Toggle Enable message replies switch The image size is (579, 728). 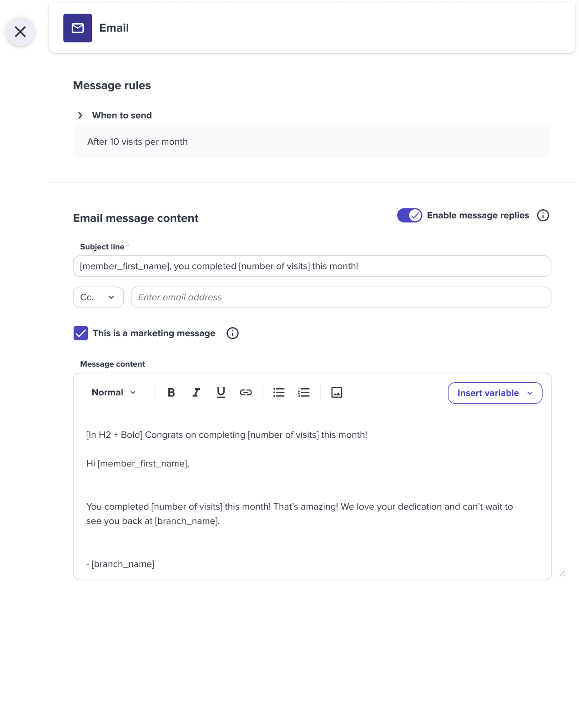pos(409,215)
